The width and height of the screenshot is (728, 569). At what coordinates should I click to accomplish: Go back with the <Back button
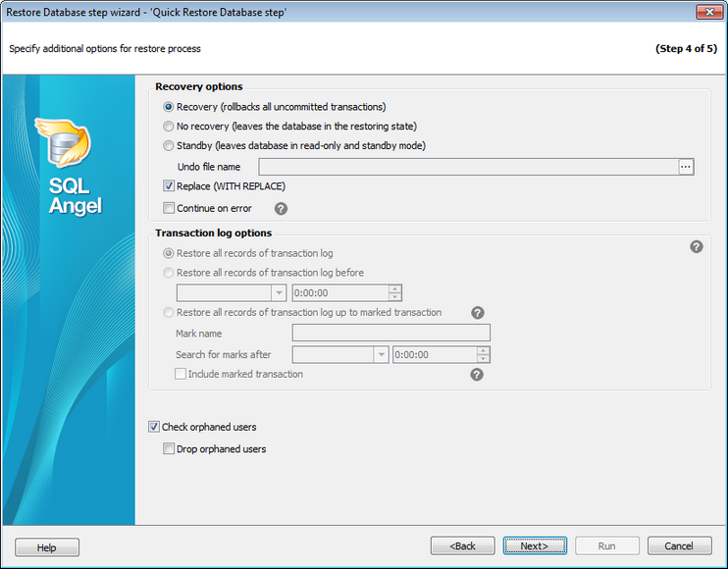click(462, 545)
